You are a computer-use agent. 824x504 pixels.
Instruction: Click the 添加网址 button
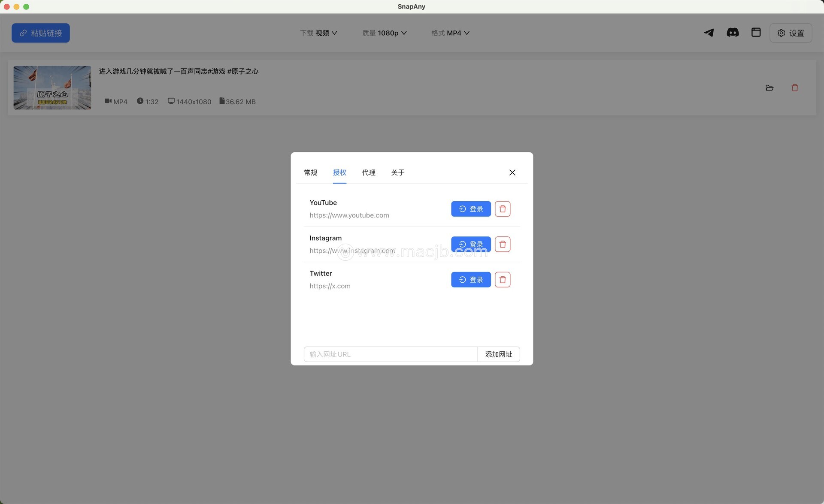pos(499,354)
